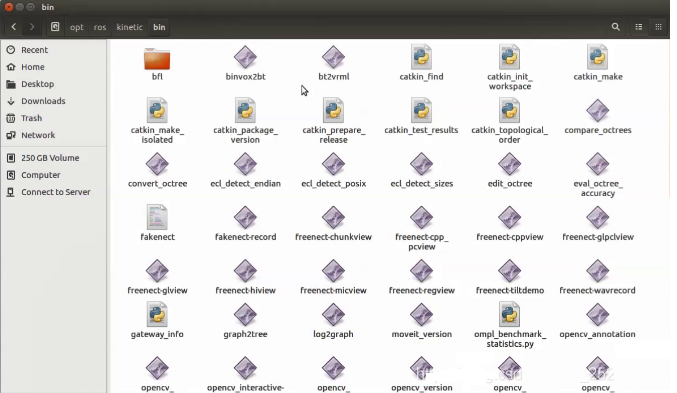The image size is (677, 393).
Task: Select the convert_octree executable icon
Action: coord(157,164)
